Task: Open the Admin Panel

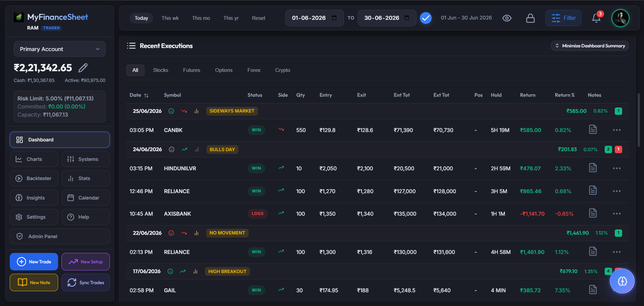Action: (60, 236)
